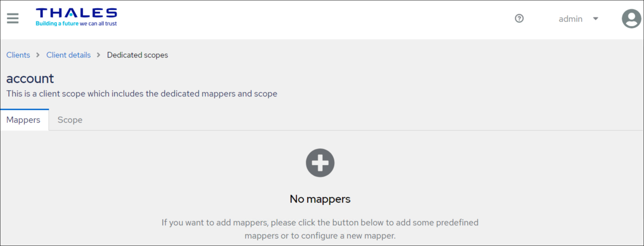This screenshot has height=246, width=644.
Task: Click blank tab bar space right of Scope
Action: click(x=349, y=120)
